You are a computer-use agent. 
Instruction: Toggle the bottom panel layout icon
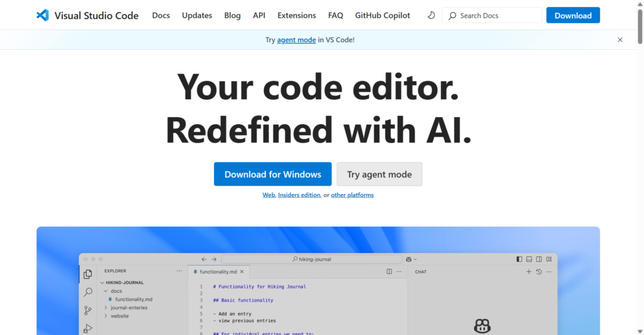[x=529, y=259]
